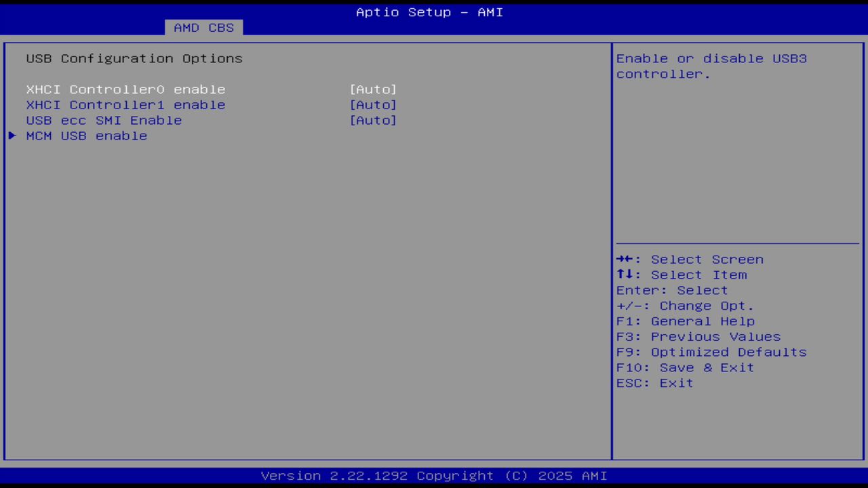Change the XHCI Controller1 [Auto] value
Screen dimensions: 868x488
coord(373,105)
